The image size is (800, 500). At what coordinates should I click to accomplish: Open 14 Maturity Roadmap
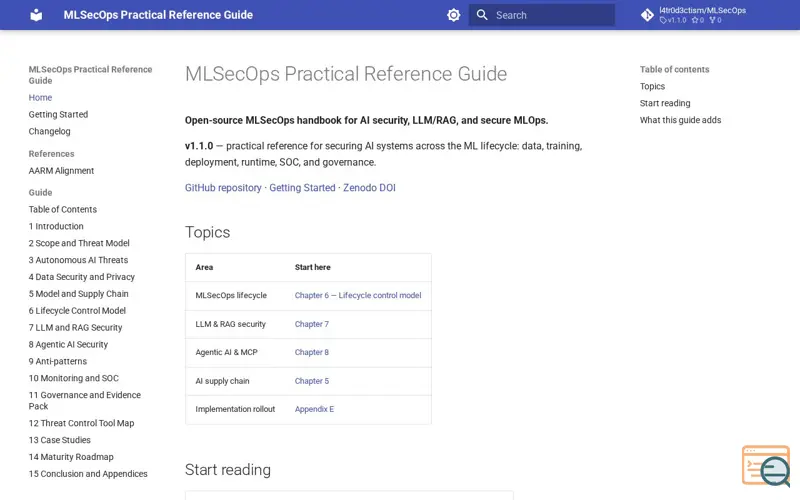71,457
